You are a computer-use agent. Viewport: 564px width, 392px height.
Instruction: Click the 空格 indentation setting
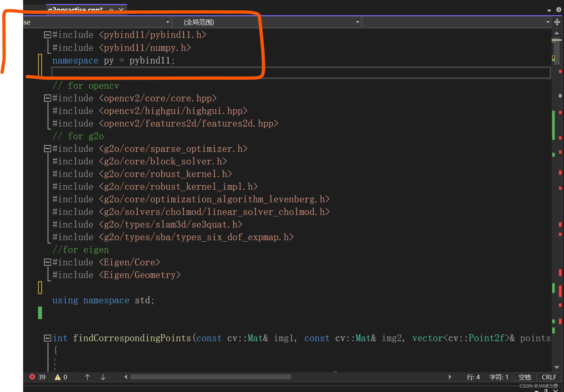(525, 377)
